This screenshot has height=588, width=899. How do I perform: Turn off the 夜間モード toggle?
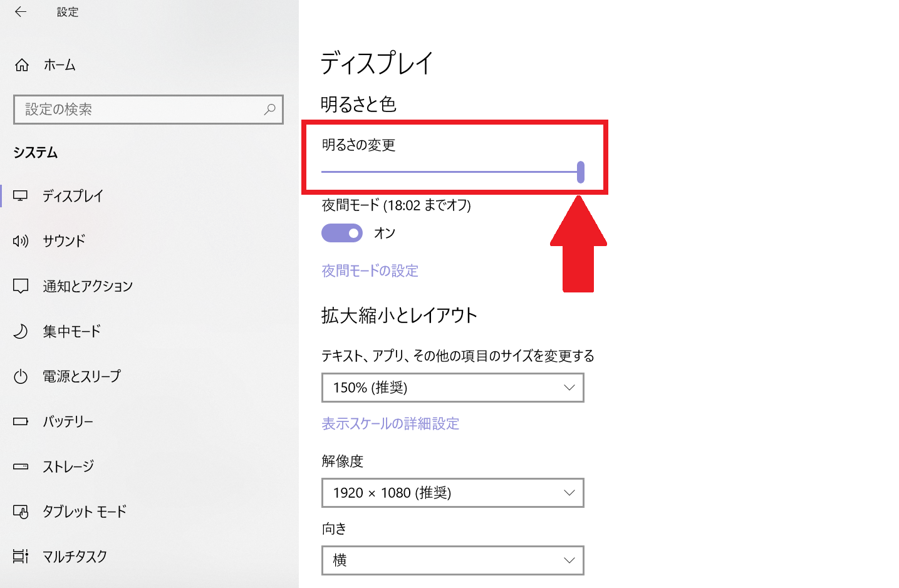point(341,232)
